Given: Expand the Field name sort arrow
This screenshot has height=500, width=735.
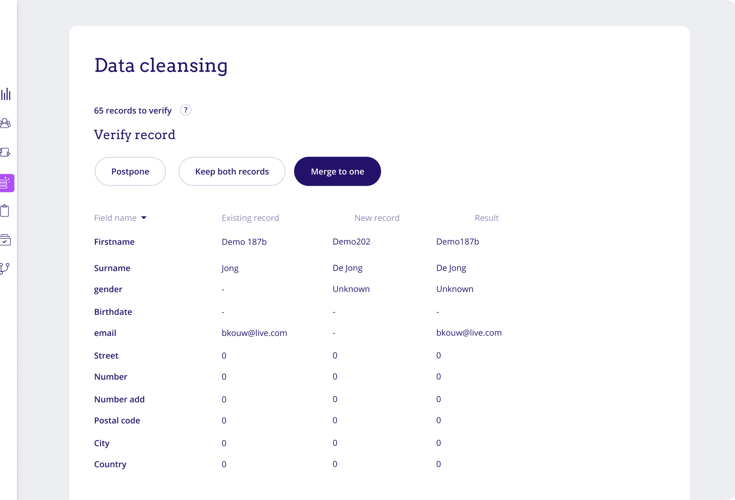Looking at the screenshot, I should (x=144, y=218).
